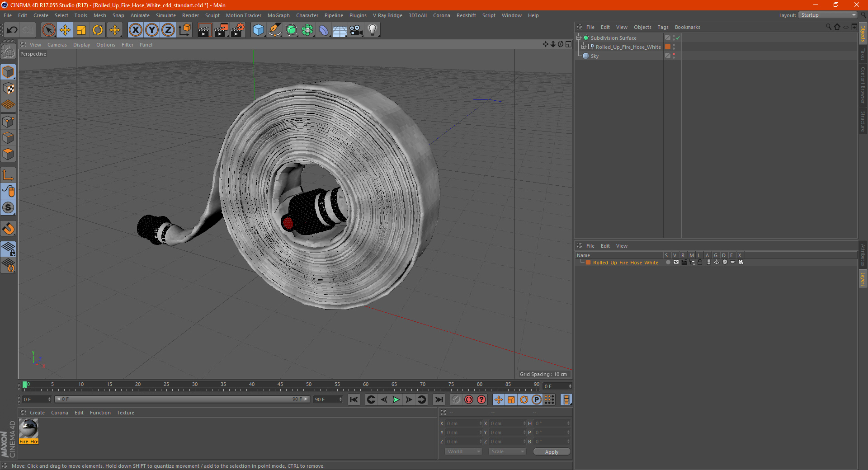Switch to Points mode

pyautogui.click(x=9, y=122)
